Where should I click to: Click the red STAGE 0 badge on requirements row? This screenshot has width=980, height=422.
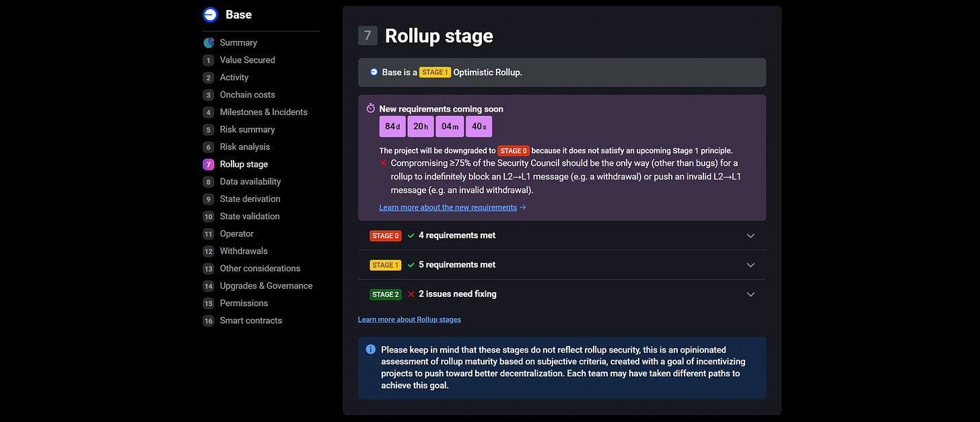385,236
